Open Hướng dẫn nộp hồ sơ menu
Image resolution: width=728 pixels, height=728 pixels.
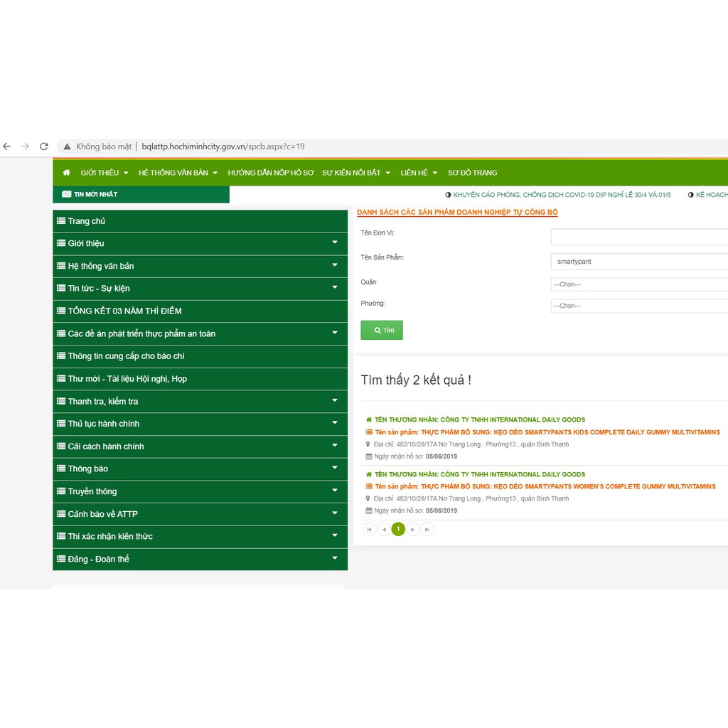(x=270, y=173)
